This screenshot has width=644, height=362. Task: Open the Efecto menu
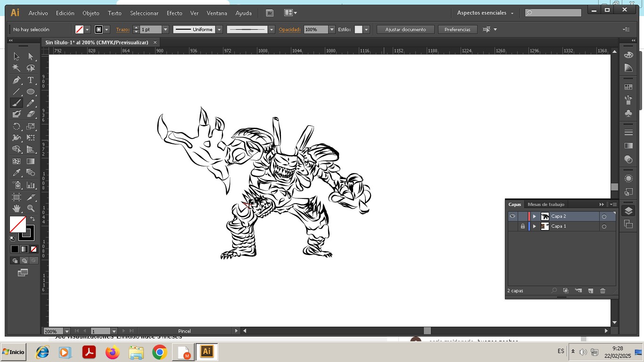pyautogui.click(x=174, y=13)
